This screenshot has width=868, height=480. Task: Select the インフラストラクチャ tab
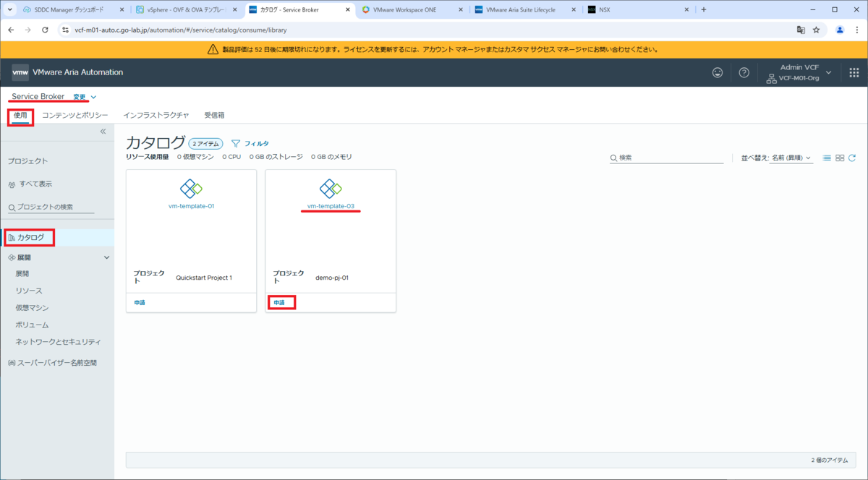pyautogui.click(x=156, y=115)
